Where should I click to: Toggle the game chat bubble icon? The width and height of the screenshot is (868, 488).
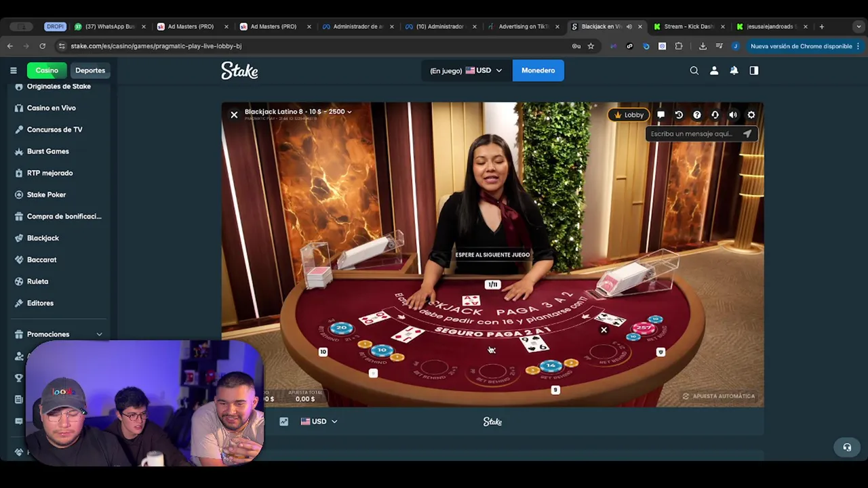[660, 115]
